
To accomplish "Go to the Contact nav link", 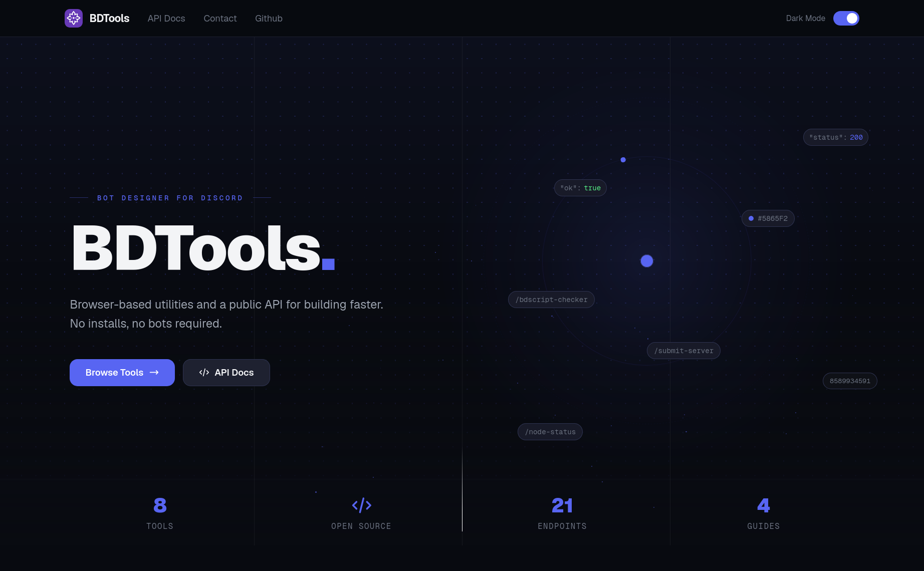I will tap(220, 19).
